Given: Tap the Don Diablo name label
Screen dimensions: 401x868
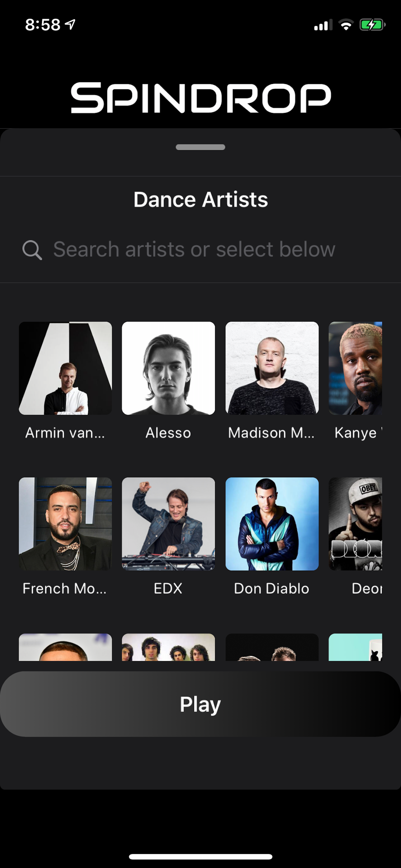Looking at the screenshot, I should tap(272, 588).
